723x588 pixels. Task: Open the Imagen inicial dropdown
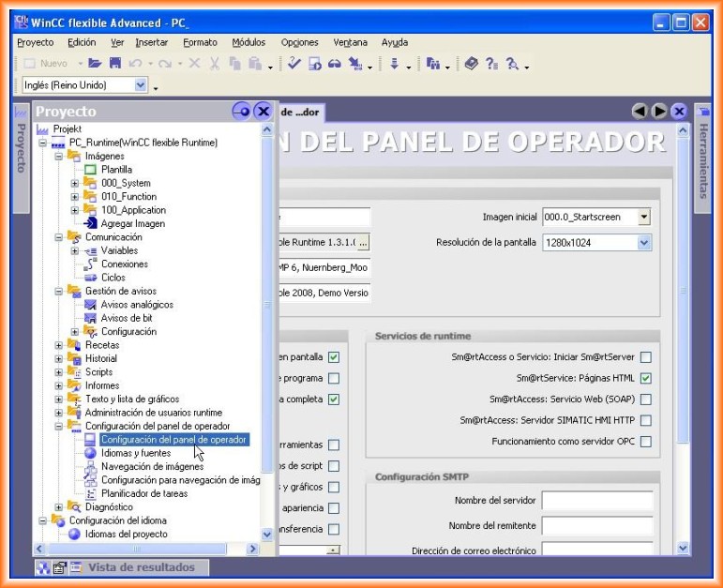pos(643,218)
